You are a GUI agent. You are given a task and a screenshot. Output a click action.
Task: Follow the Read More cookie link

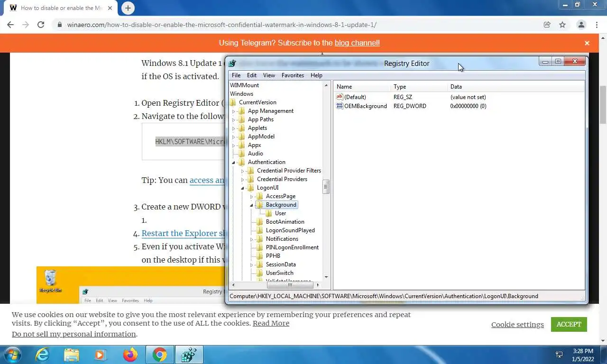click(x=271, y=323)
